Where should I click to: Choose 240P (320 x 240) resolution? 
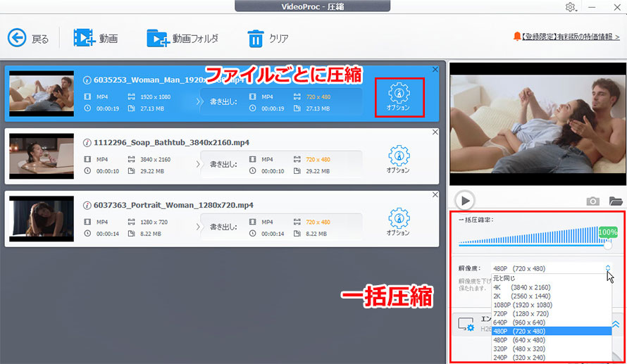click(x=552, y=358)
